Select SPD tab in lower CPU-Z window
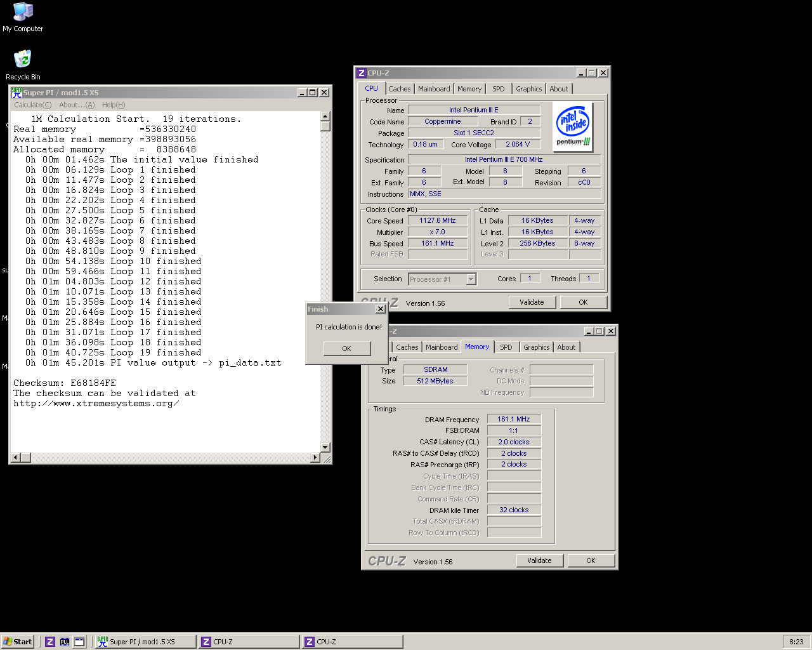812x650 pixels. [x=506, y=347]
